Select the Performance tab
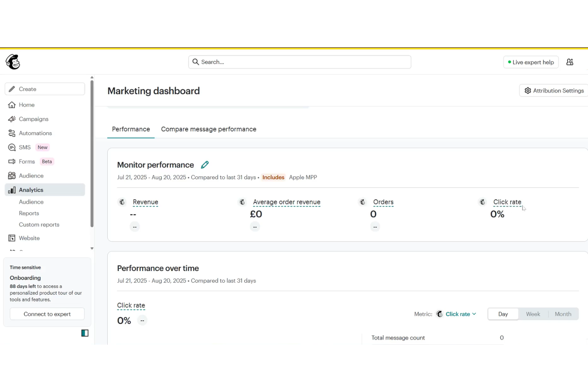Viewport: 588px width, 392px height. 131,129
